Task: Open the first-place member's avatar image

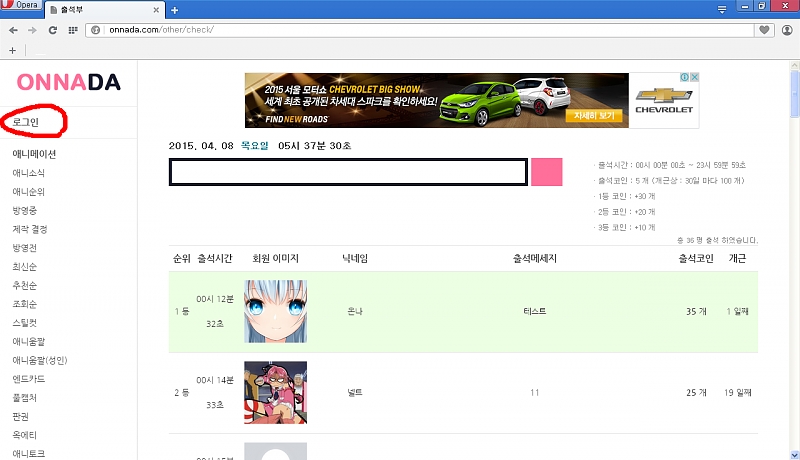Action: [x=275, y=311]
